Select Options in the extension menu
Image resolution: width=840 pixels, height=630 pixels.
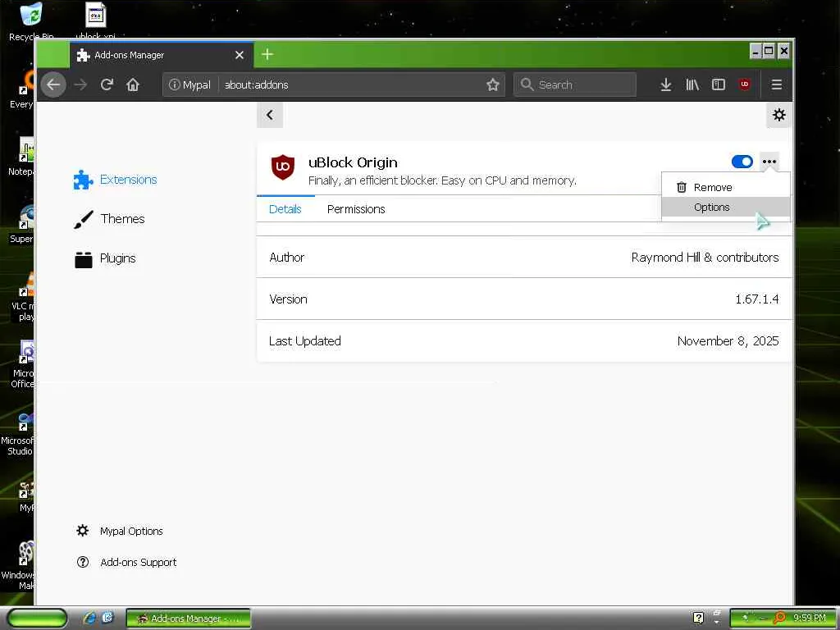726,208
